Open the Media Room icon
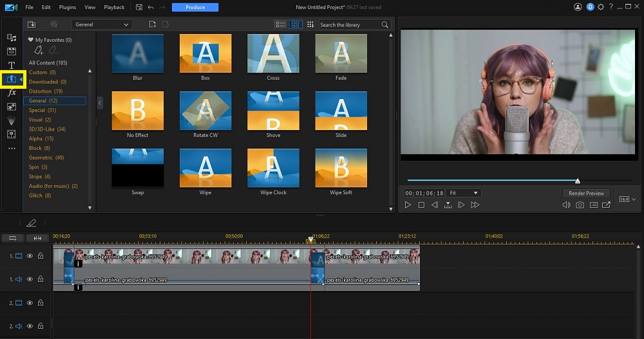Screen dimensions: 644x339 (x=12, y=38)
